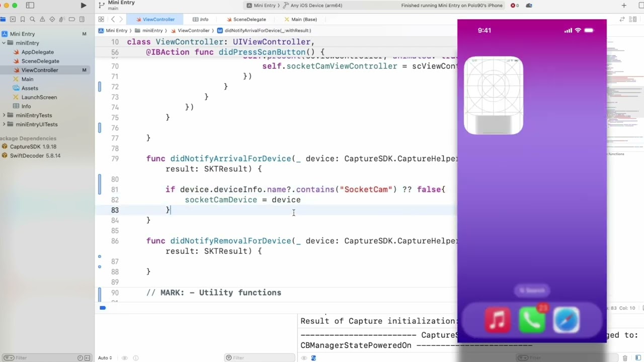Image resolution: width=644 pixels, height=362 pixels.
Task: Open Auto variables view selector
Action: tap(105, 358)
